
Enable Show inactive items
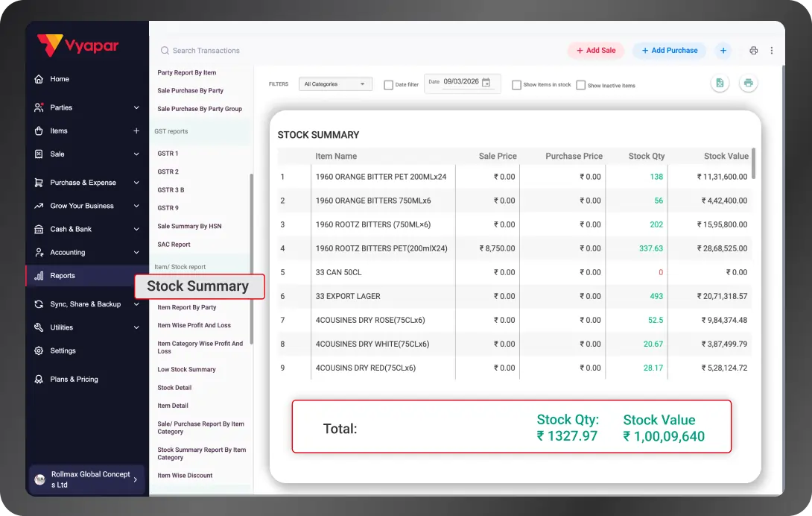(580, 86)
